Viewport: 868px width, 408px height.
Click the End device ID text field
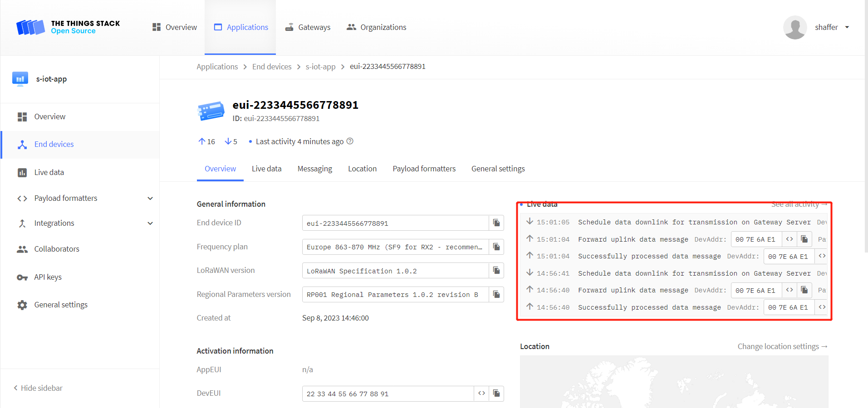[395, 223]
